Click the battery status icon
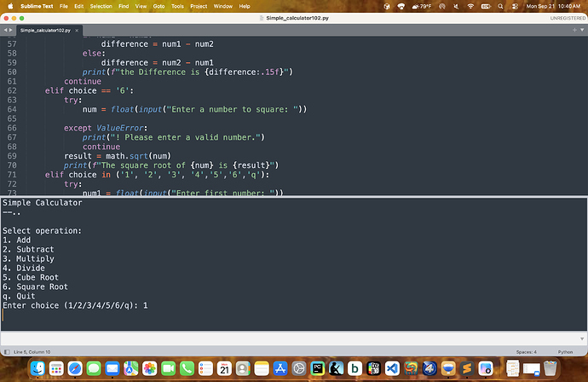588x382 pixels. (486, 6)
